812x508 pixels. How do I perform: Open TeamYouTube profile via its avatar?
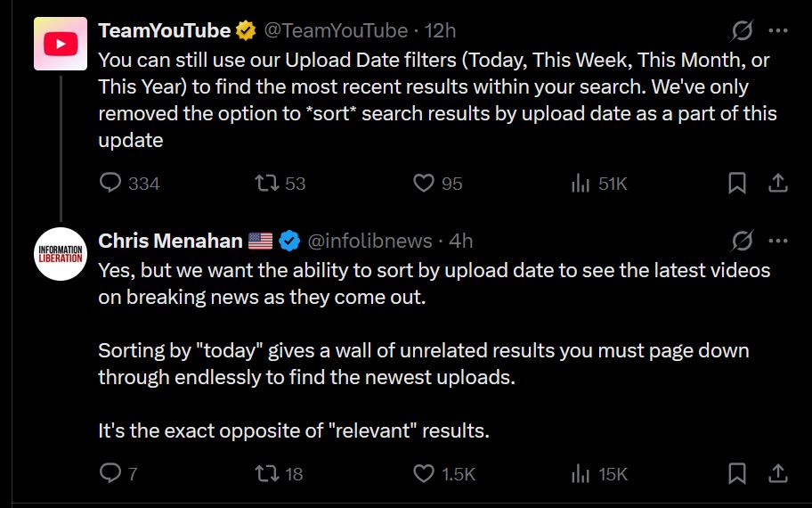(61, 44)
